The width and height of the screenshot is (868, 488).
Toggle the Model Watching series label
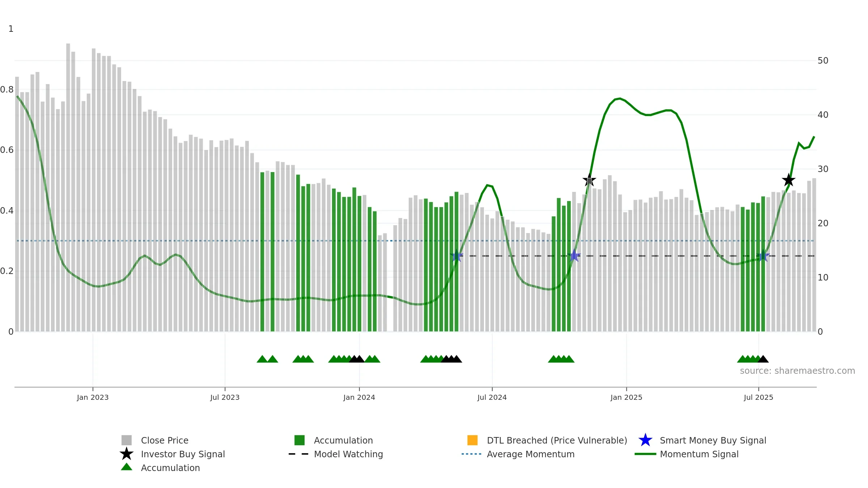click(x=348, y=454)
